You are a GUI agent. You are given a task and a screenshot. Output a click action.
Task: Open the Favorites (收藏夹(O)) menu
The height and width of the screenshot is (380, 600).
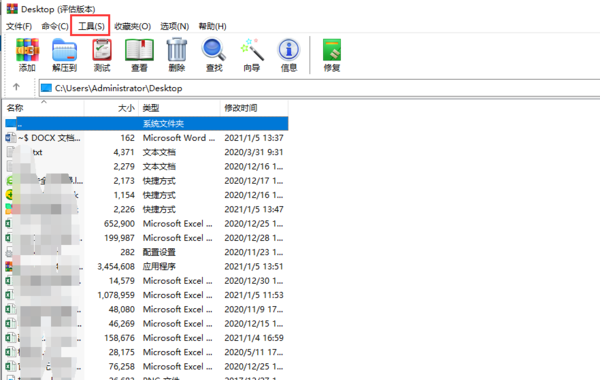click(x=132, y=26)
